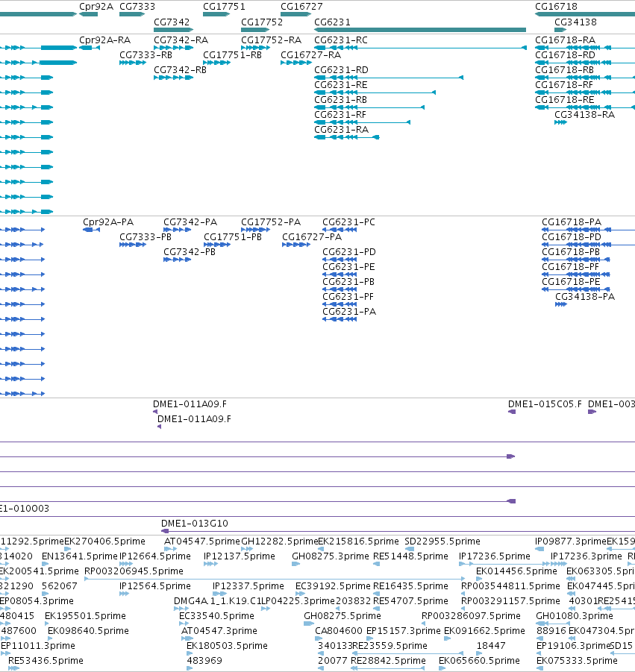Click transcript CG7342-RA
Image resolution: width=635 pixels, height=672 pixels.
click(181, 40)
